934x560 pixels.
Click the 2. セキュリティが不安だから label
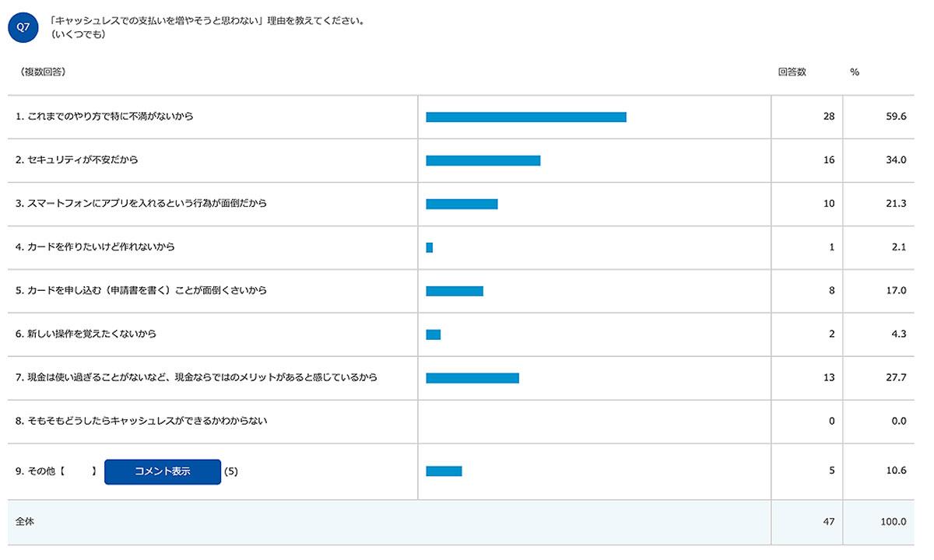77,159
